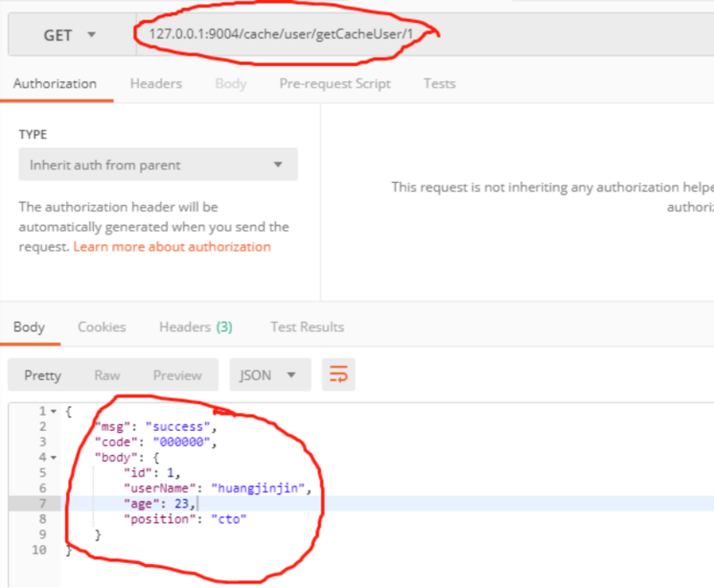Expand the Inherit auth from parent dropdown
The image size is (714, 588).
click(158, 164)
